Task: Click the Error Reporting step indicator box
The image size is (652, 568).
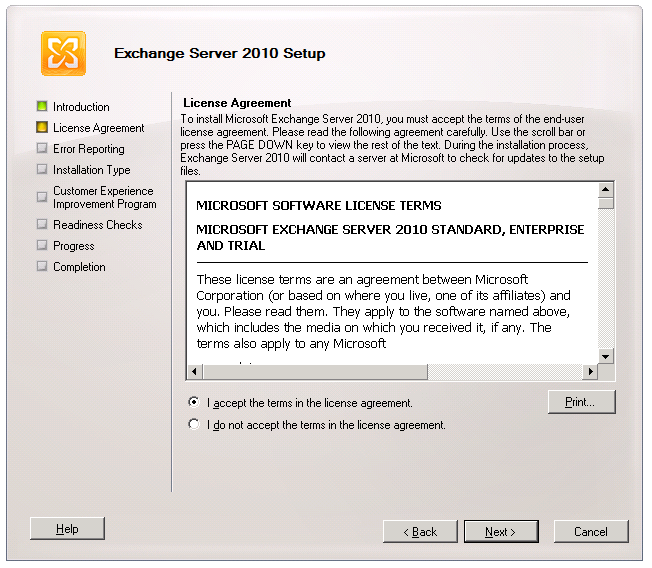Action: 42,148
